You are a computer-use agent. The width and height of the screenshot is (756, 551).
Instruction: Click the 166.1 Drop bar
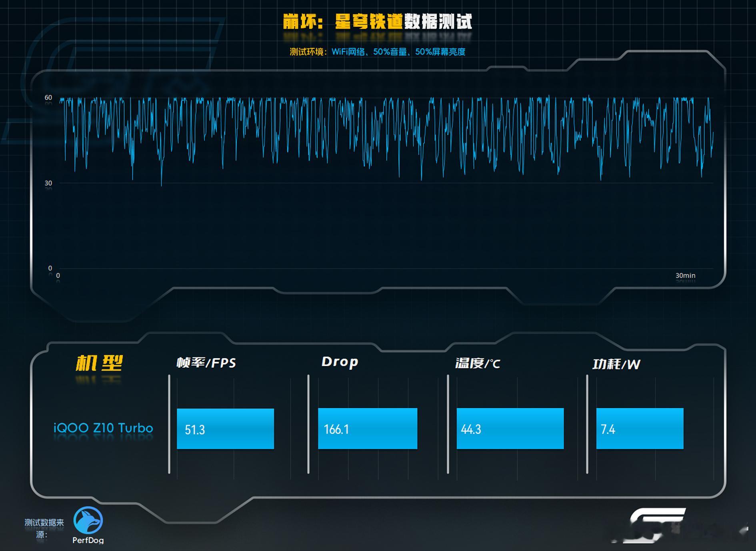(368, 429)
